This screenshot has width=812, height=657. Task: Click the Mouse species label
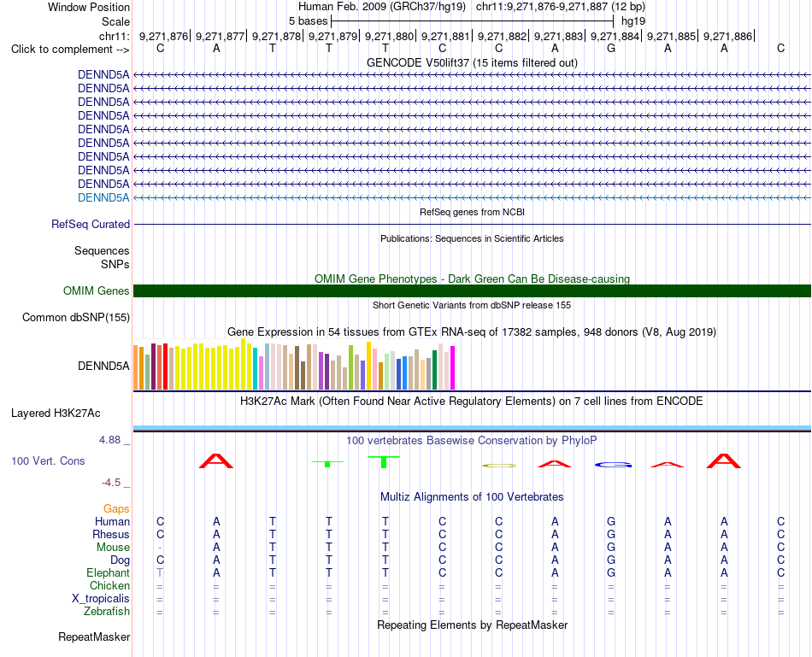click(113, 548)
